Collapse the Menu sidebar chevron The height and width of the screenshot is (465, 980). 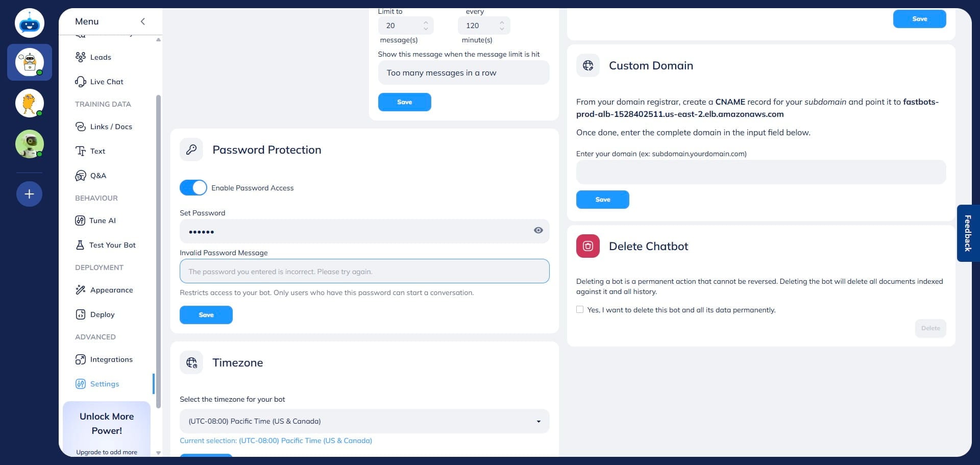pos(143,21)
